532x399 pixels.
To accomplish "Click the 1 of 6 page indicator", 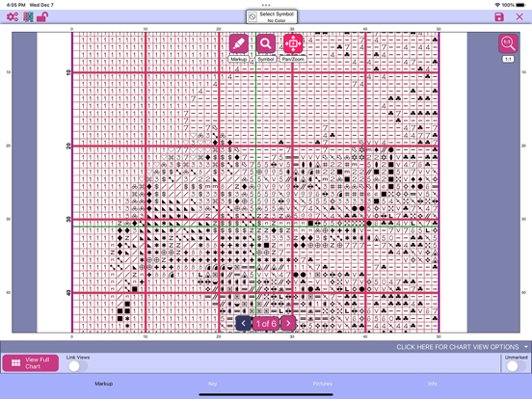I will point(266,324).
